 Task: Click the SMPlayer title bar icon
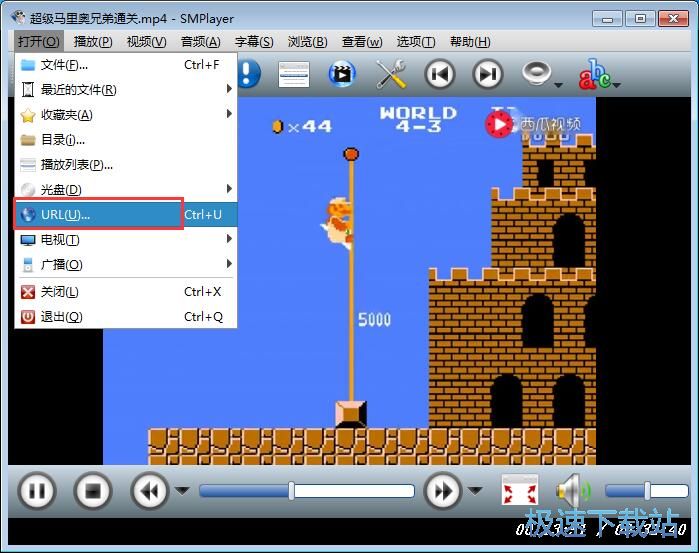tap(18, 18)
